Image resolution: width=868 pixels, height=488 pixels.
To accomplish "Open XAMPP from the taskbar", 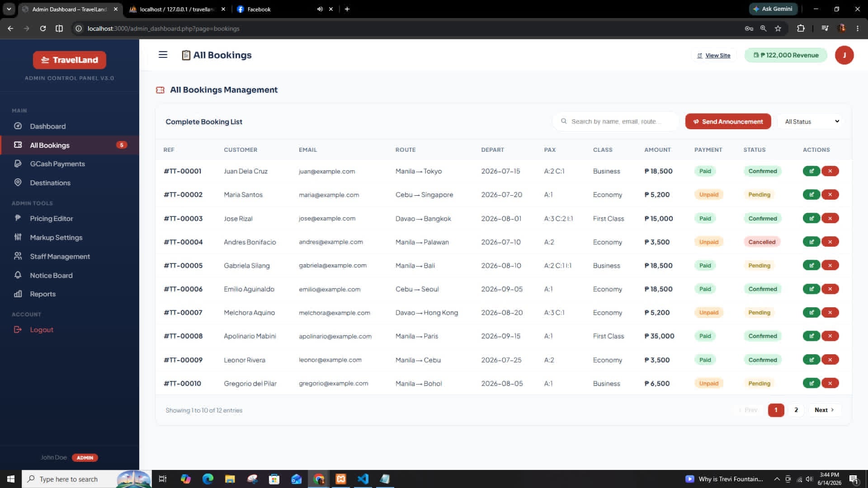I will [341, 479].
